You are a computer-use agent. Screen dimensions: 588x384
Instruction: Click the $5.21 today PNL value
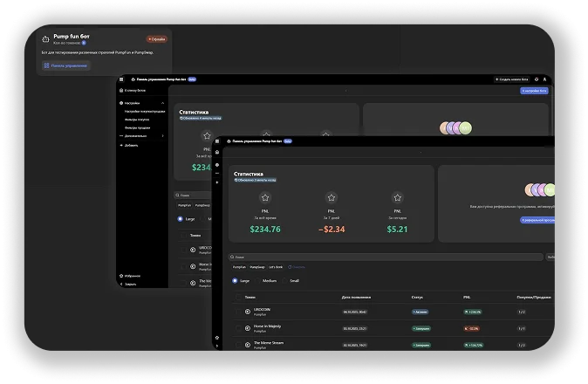coord(397,230)
